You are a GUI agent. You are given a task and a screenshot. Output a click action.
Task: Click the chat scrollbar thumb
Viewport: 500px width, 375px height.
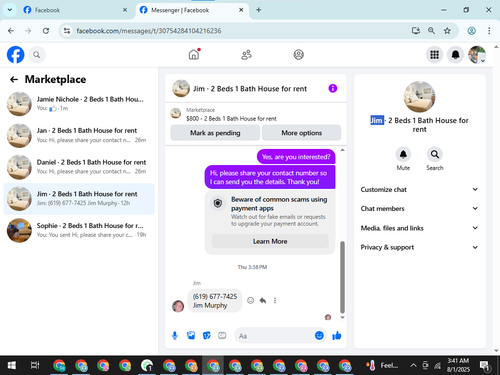click(342, 277)
